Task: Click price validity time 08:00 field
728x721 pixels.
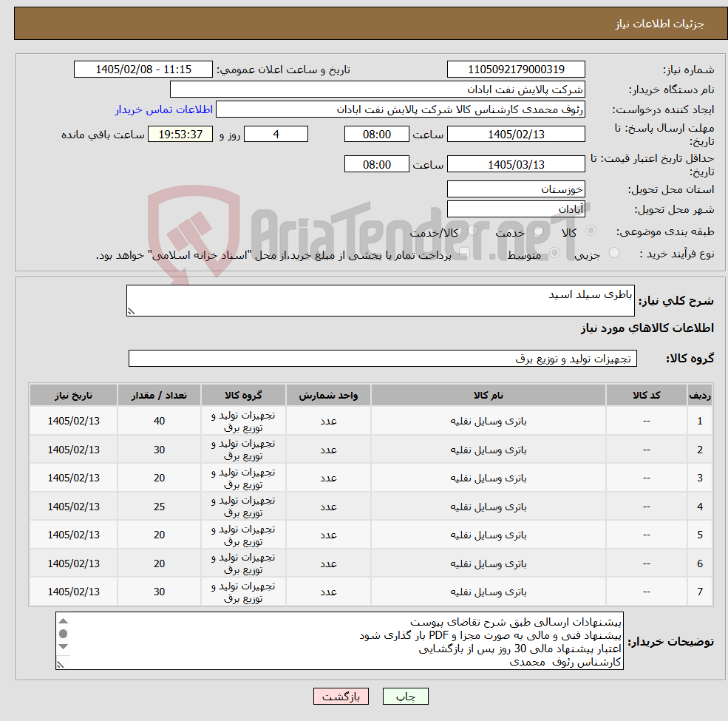Action: (376, 164)
